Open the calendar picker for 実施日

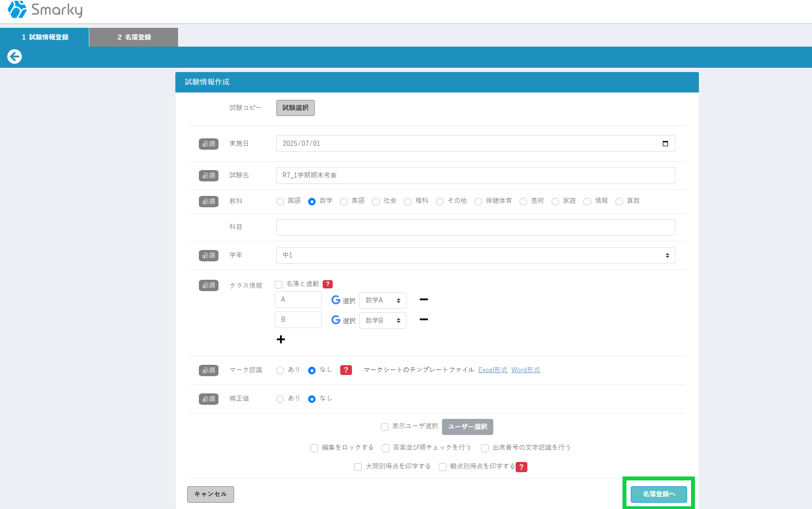pos(665,143)
